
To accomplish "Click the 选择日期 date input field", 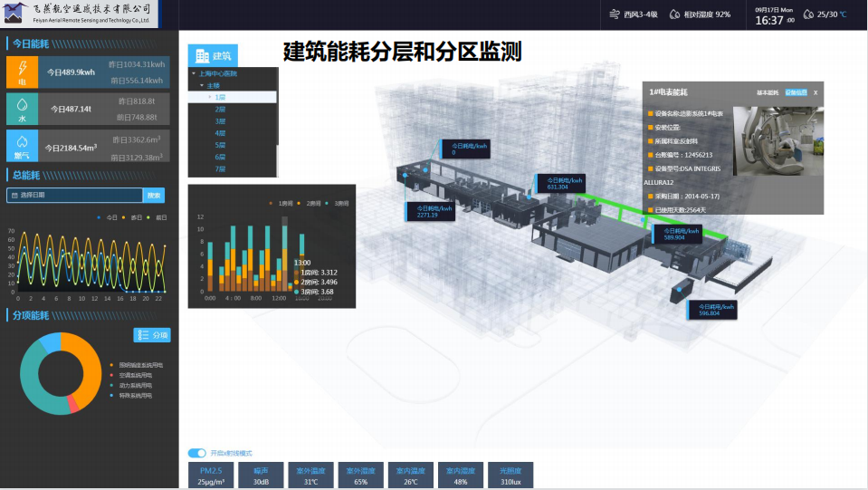I will (x=74, y=195).
